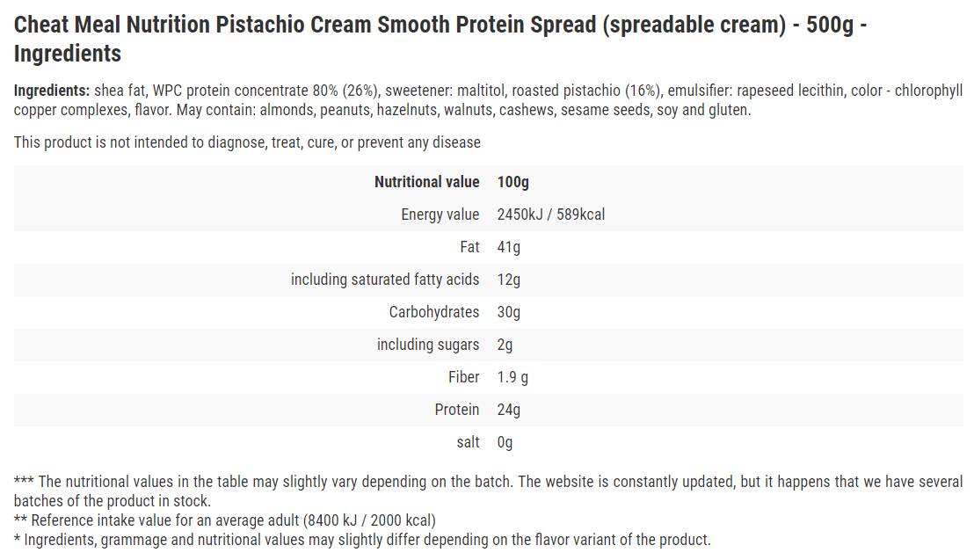Click the "2450kJ / 589kcal" value
The image size is (974, 560).
(550, 215)
